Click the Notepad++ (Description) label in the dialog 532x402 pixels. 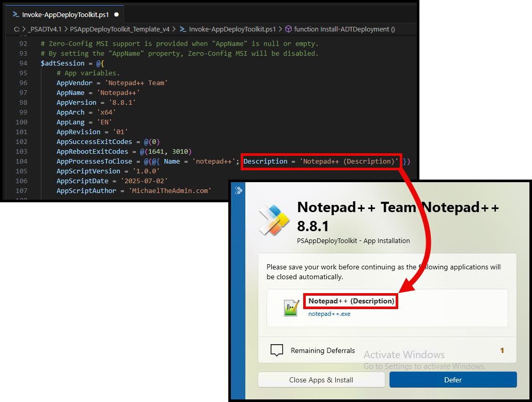[x=351, y=301]
